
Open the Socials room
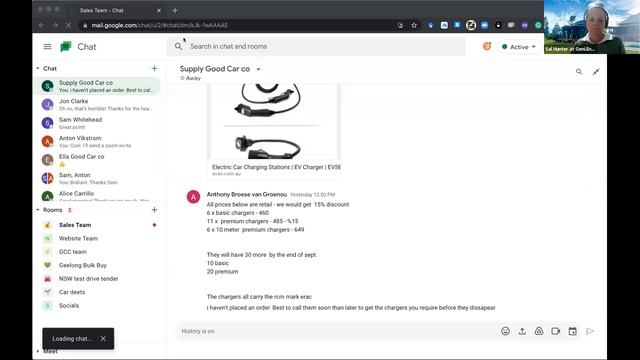(98, 306)
